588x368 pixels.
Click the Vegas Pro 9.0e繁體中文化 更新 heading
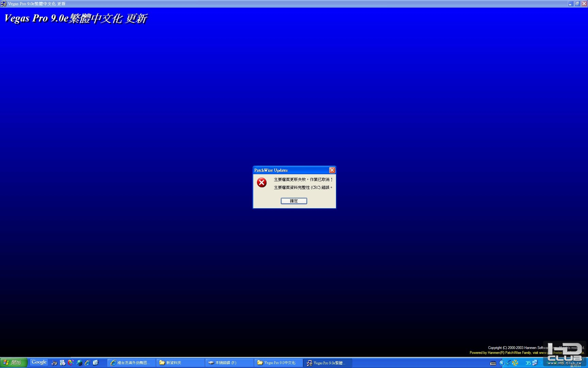(76, 18)
